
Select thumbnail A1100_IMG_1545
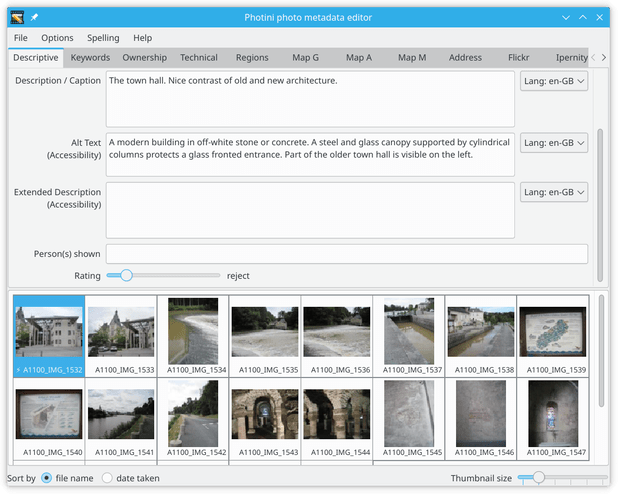(x=409, y=419)
